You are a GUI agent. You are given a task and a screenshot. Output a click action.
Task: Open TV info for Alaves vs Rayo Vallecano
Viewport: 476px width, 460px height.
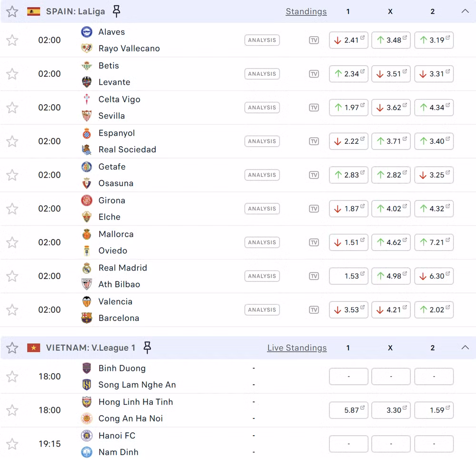[314, 40]
